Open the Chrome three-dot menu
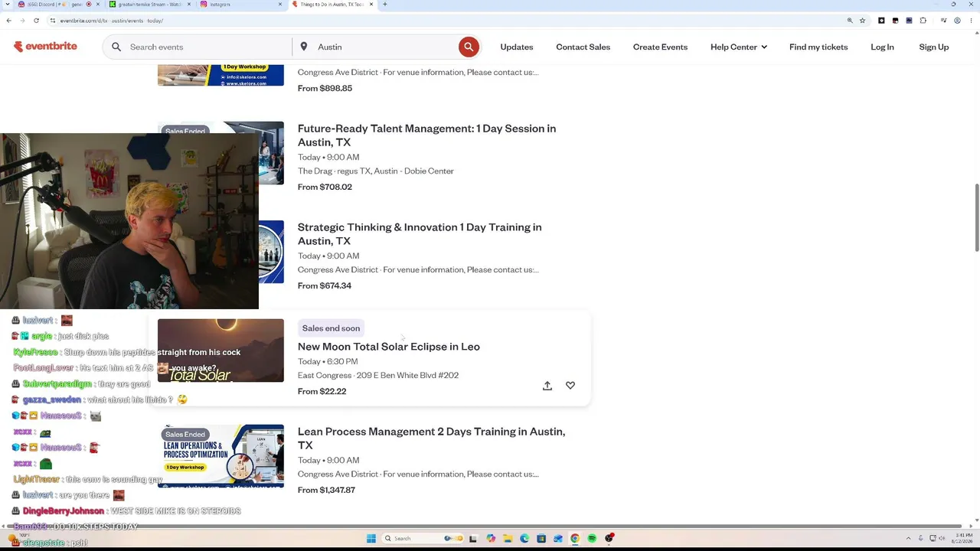The width and height of the screenshot is (980, 551). pyautogui.click(x=971, y=21)
